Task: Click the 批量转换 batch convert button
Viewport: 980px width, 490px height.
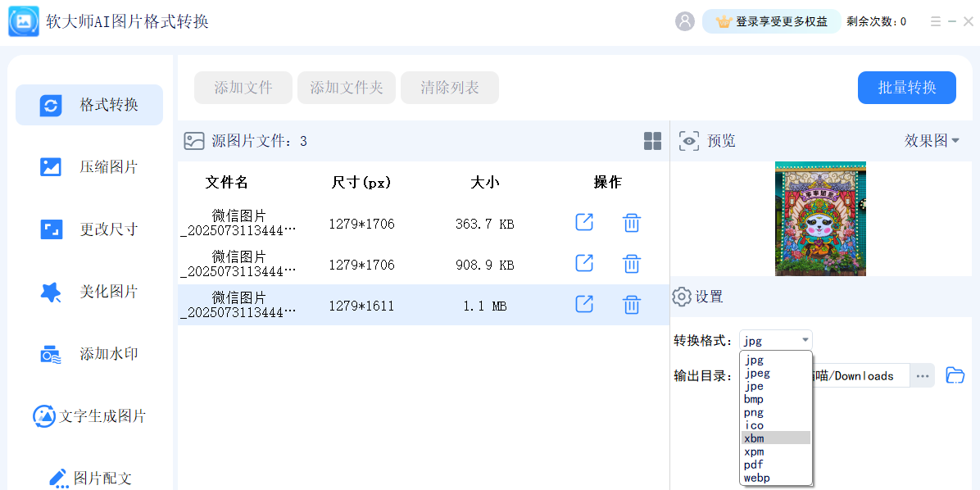Action: 906,88
